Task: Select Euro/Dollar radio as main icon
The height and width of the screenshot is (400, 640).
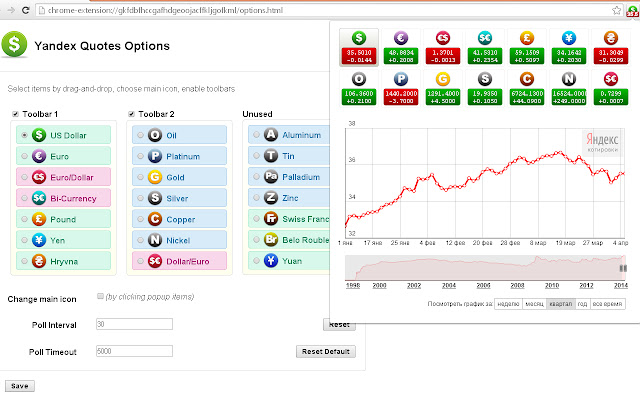Action: click(x=24, y=177)
